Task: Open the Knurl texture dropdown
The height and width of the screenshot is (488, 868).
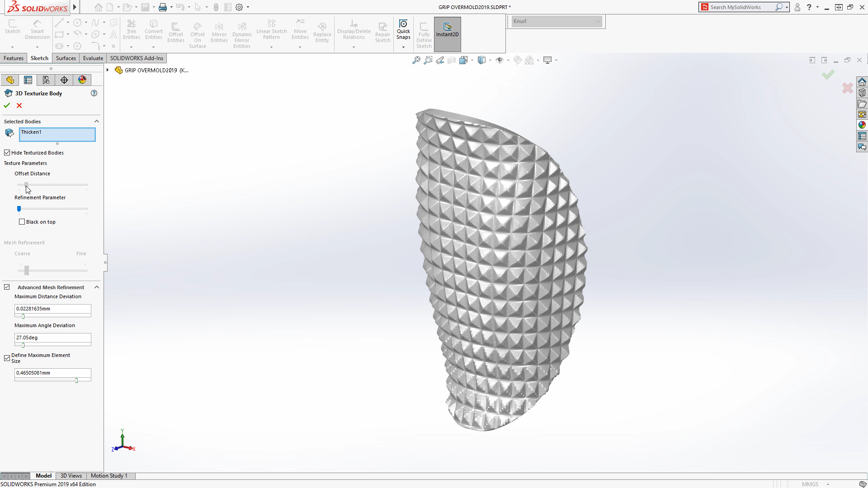Action: pos(598,21)
